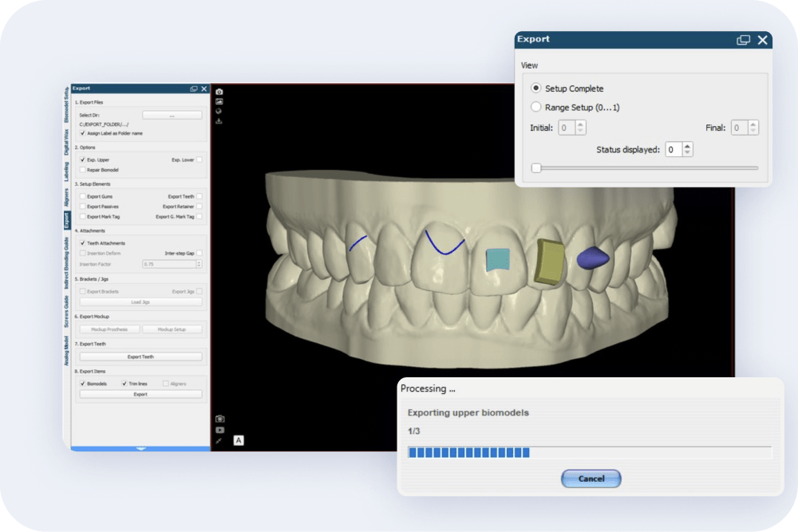
Task: Open the 'Indirect Bonding Guide' side tab
Action: (66, 263)
